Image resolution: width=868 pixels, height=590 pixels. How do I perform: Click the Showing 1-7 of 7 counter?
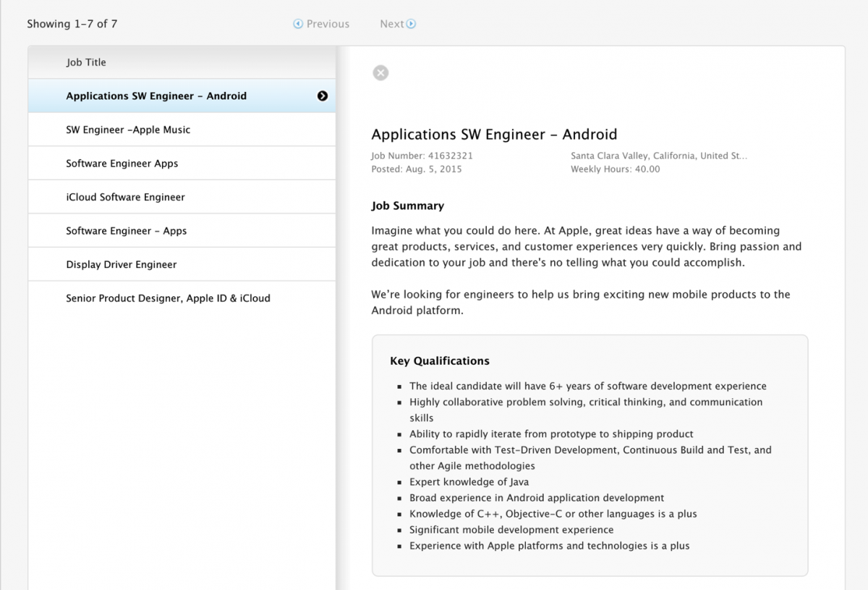pos(72,23)
